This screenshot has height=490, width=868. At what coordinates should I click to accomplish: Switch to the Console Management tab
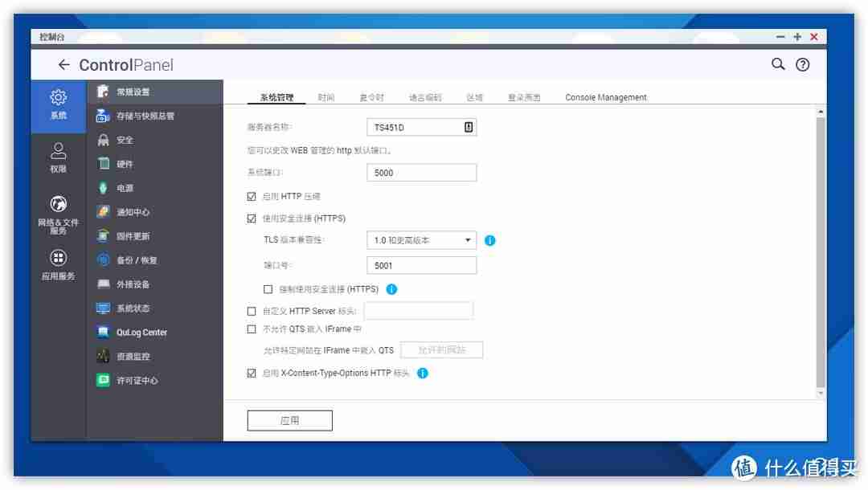[606, 97]
